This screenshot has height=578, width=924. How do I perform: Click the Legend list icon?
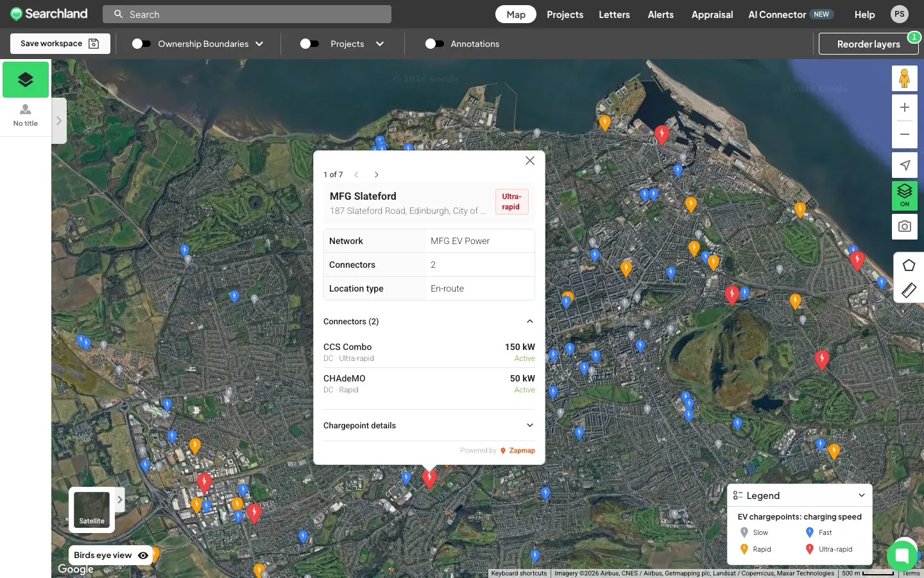(x=738, y=496)
